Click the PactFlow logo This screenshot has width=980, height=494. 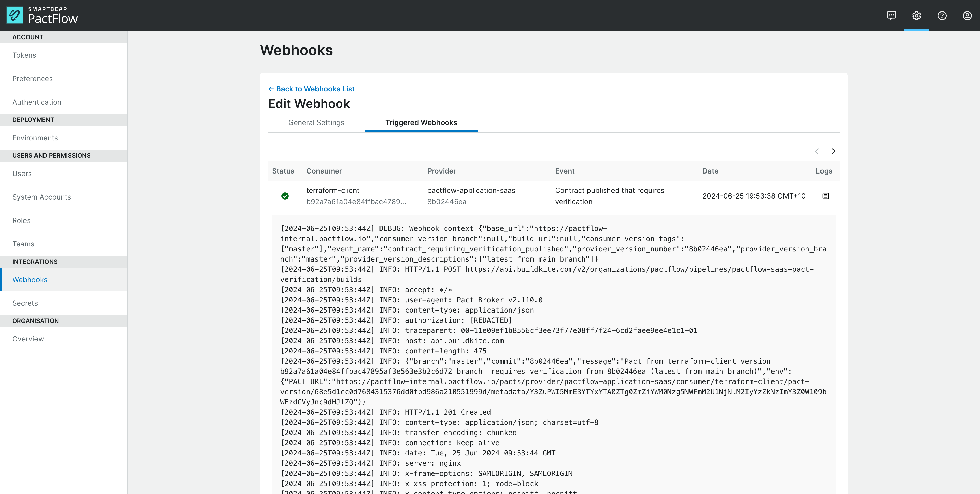pos(42,15)
